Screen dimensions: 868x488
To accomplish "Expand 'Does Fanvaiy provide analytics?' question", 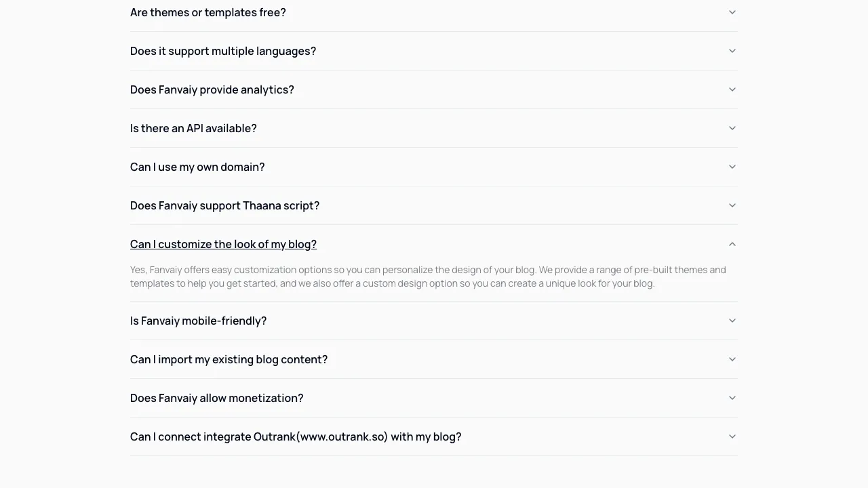I will pos(212,89).
